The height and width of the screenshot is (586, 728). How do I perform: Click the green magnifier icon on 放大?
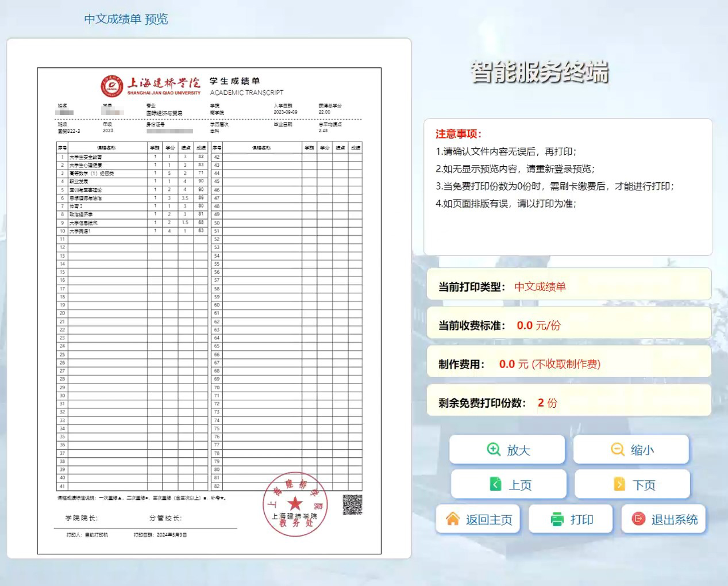494,450
